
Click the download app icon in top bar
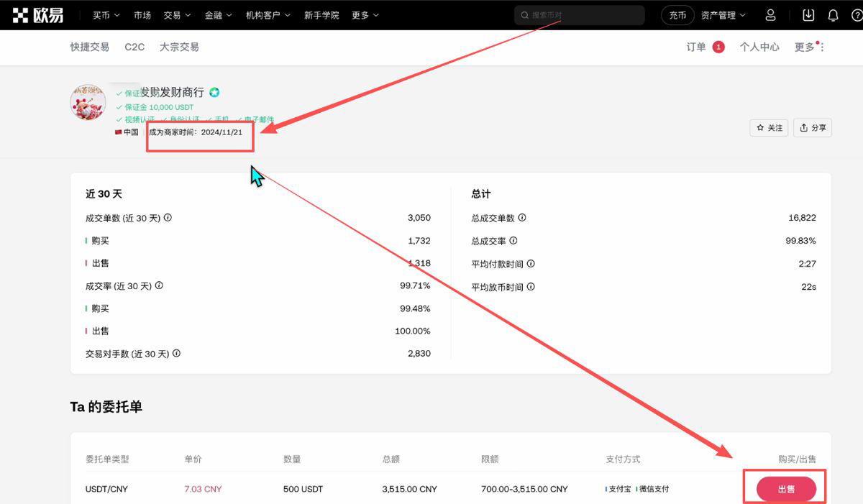tap(808, 14)
